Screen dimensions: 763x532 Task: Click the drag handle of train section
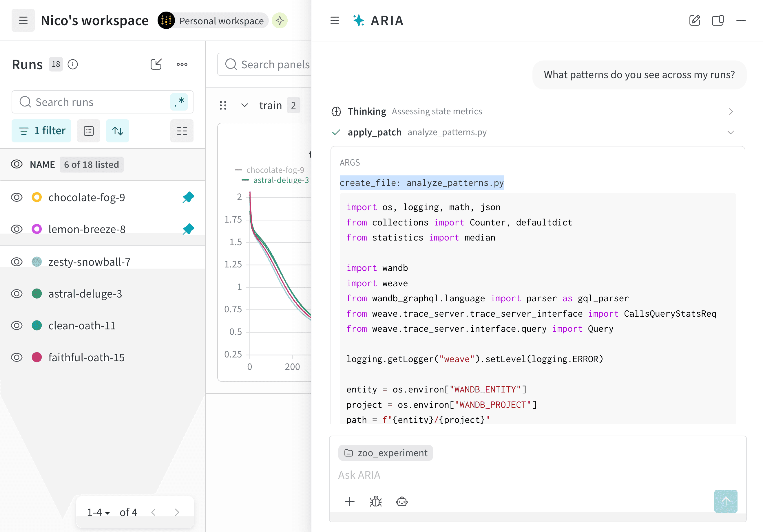click(x=223, y=105)
